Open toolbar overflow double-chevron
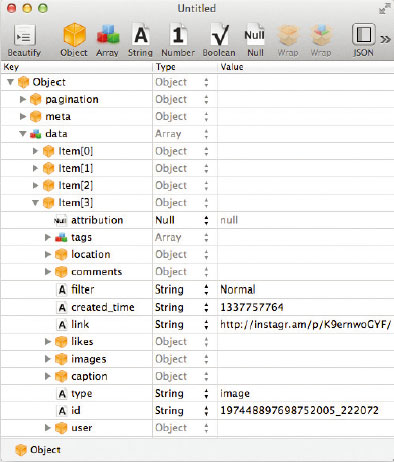This screenshot has height=462, width=394. [x=385, y=39]
